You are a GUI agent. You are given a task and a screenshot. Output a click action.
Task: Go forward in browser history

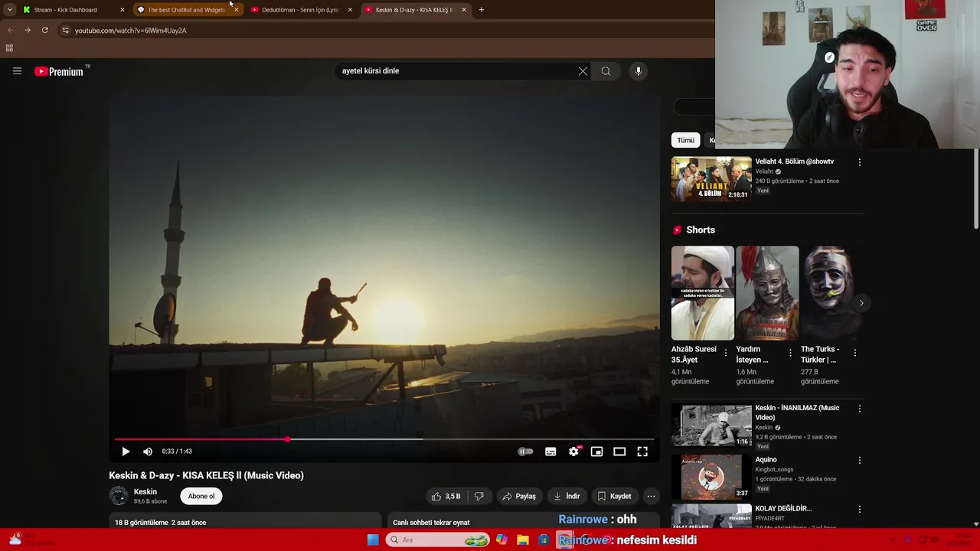click(28, 31)
